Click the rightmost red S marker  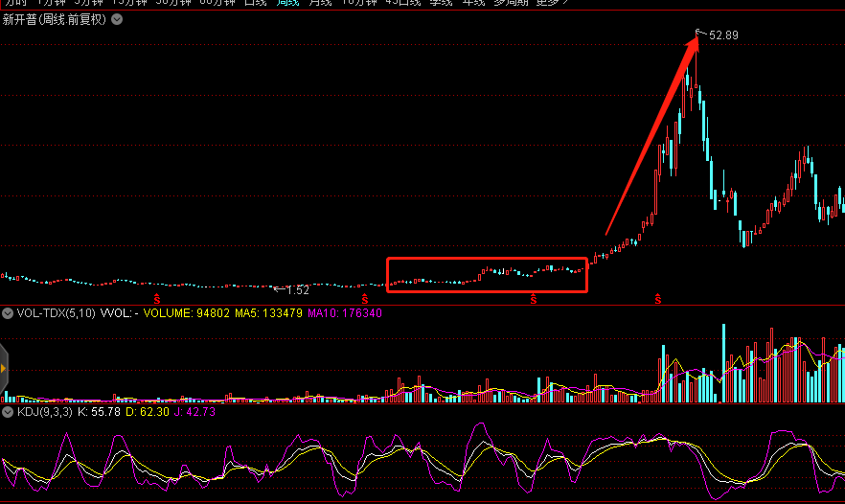(658, 300)
